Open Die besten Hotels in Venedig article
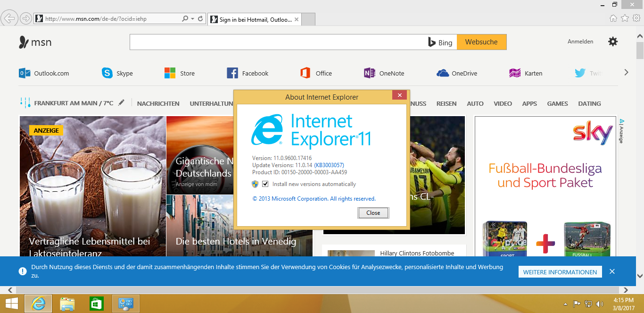644x313 pixels. 239,226
